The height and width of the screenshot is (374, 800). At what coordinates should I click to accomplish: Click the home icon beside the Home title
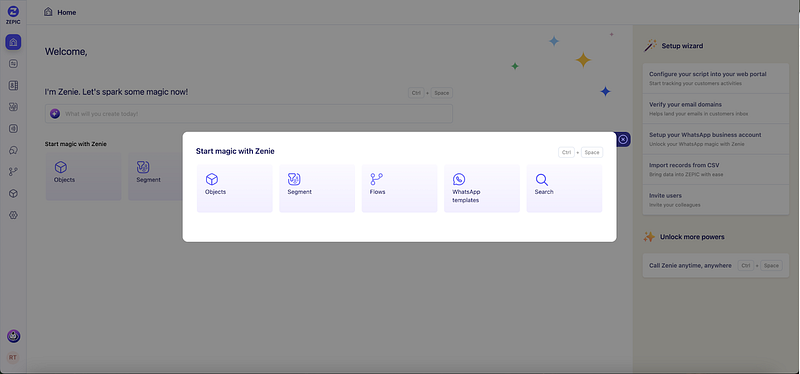48,12
